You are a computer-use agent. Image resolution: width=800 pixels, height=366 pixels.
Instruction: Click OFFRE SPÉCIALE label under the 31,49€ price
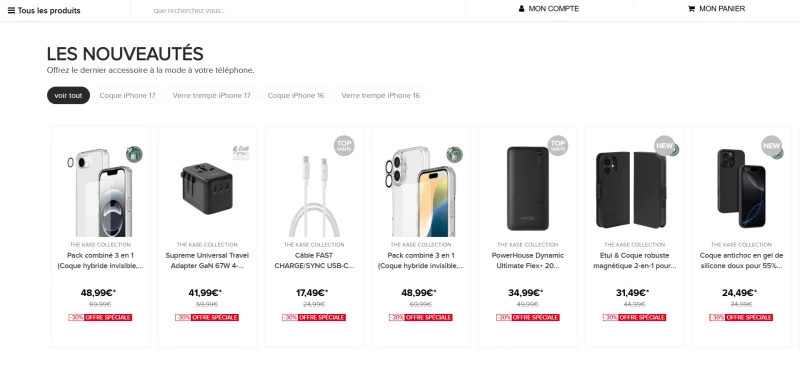pos(642,318)
